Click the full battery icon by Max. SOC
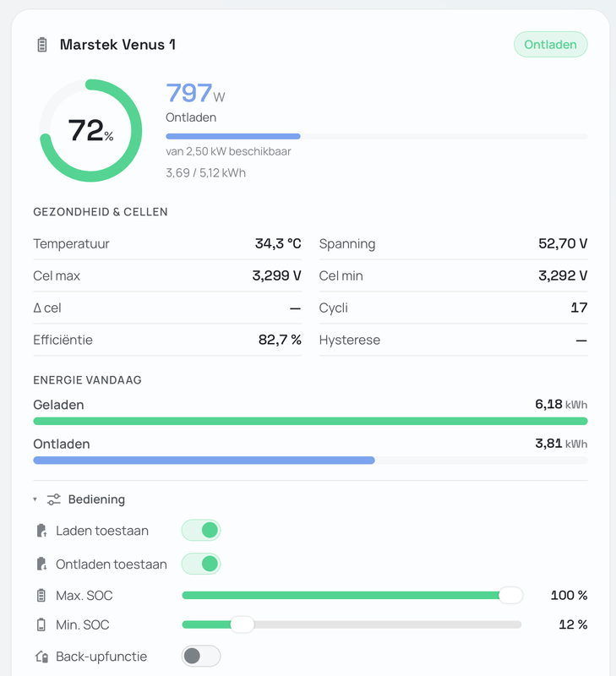The height and width of the screenshot is (676, 616). (41, 596)
